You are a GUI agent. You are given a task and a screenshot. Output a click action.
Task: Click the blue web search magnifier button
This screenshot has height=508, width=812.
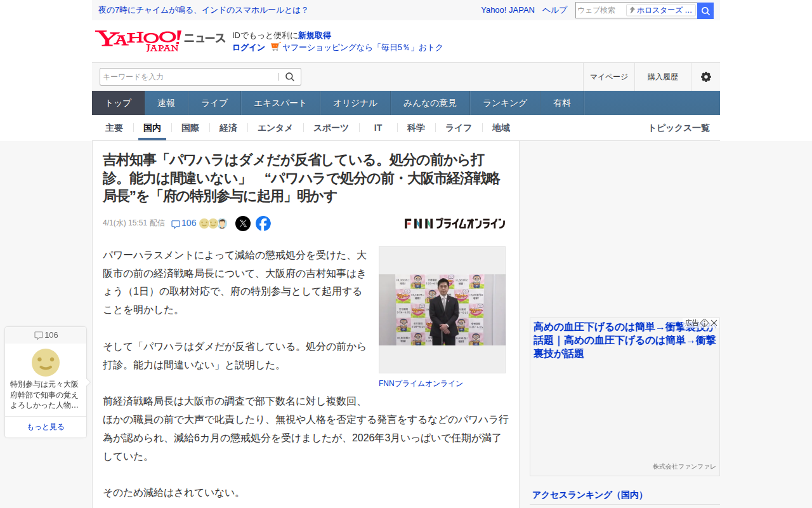[705, 11]
